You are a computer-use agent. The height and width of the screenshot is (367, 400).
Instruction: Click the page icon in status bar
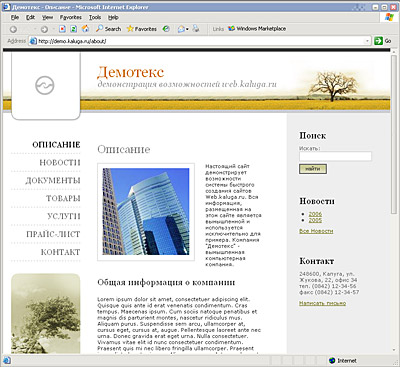[7, 361]
